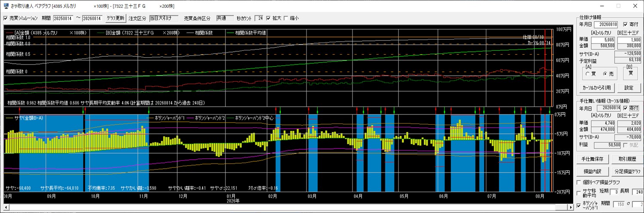Click the サヤσ:22,151 statistic
This screenshot has height=213, width=644.
point(223,188)
